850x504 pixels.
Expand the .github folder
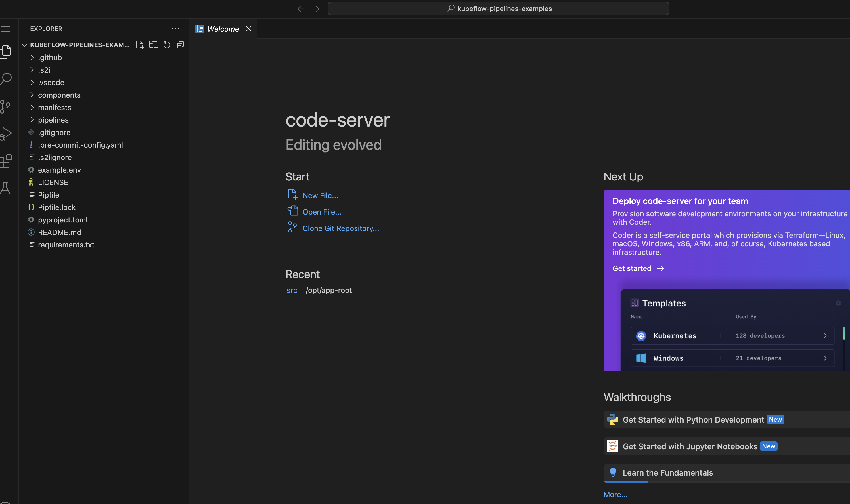(x=50, y=57)
